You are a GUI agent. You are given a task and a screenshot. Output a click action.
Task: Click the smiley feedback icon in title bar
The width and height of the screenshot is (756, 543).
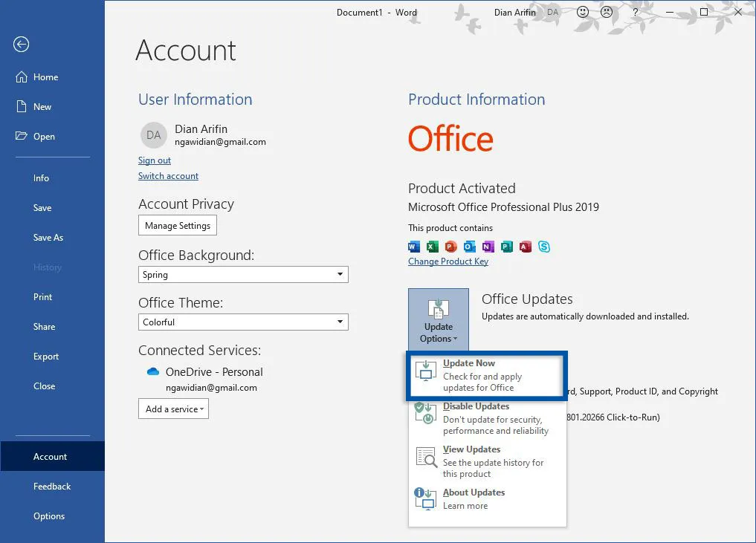(x=583, y=12)
